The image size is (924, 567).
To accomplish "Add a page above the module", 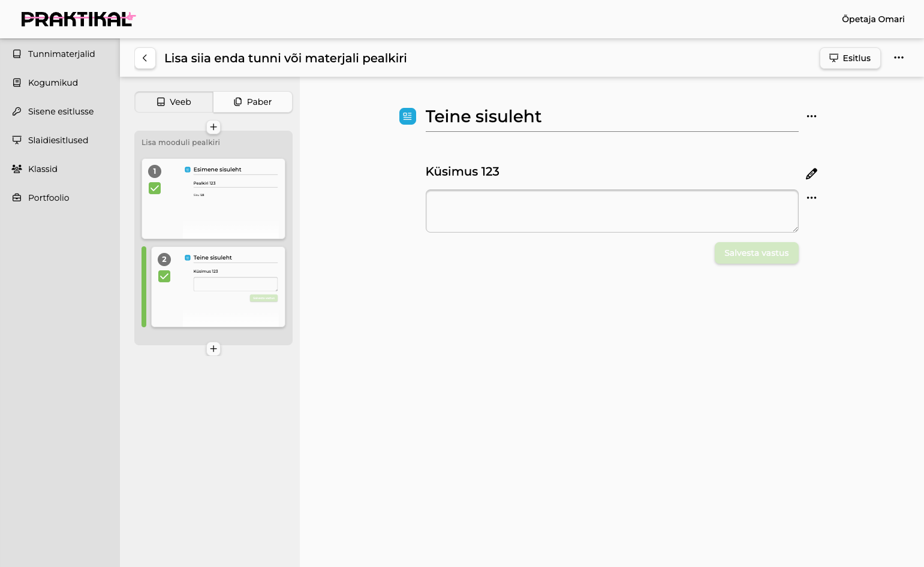I will [213, 127].
